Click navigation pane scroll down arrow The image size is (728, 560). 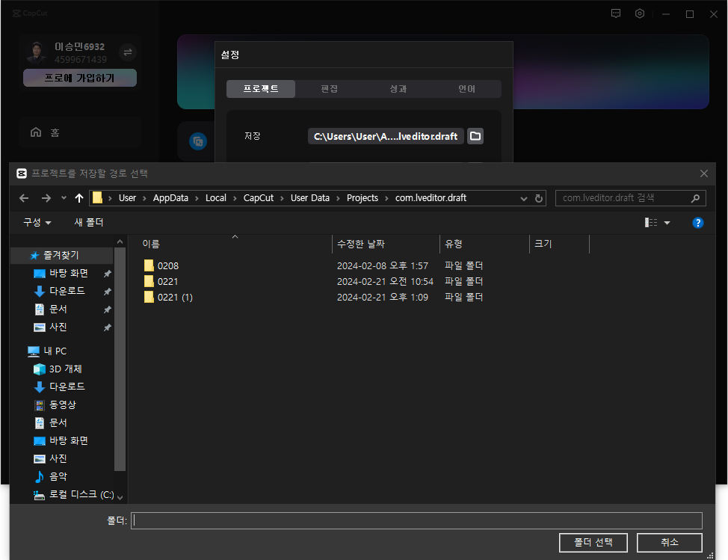(x=120, y=497)
